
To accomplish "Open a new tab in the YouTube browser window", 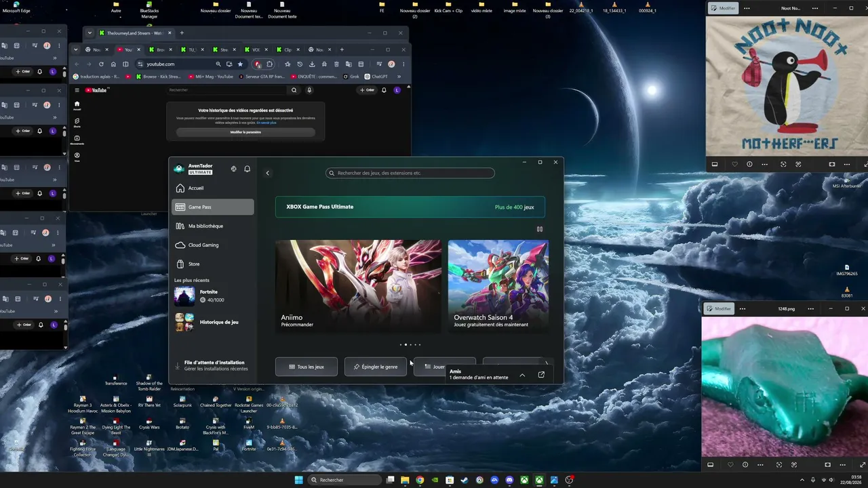I will pos(342,49).
